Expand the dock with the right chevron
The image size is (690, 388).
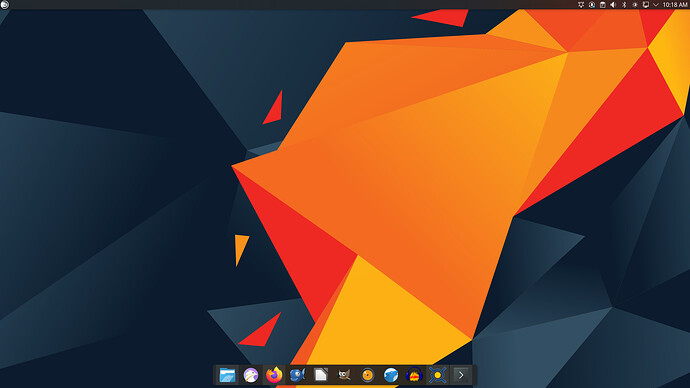click(x=461, y=375)
